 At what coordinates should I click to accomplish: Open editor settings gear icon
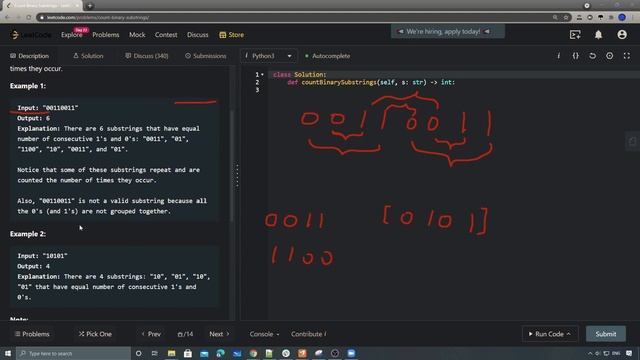coord(609,56)
